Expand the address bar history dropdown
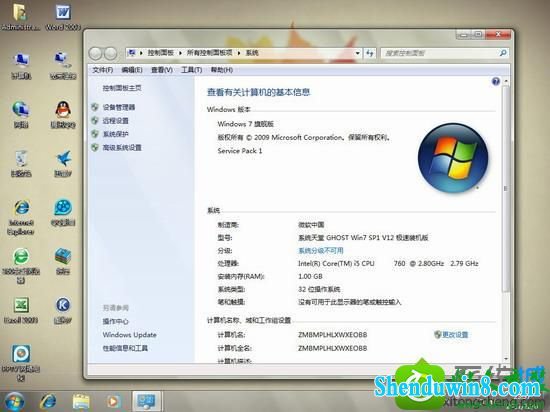The height and width of the screenshot is (412, 550). [x=357, y=53]
